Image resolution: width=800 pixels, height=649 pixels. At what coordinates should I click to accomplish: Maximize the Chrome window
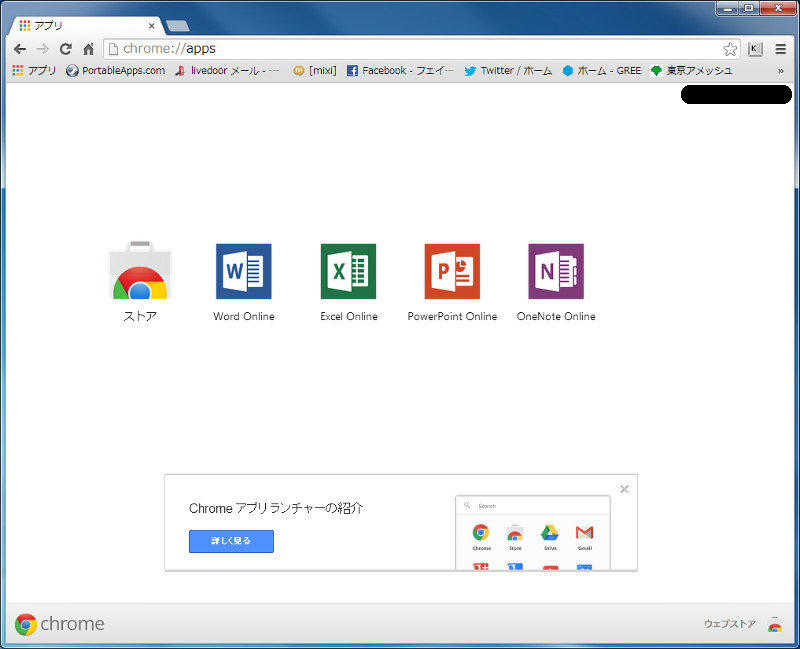[749, 8]
